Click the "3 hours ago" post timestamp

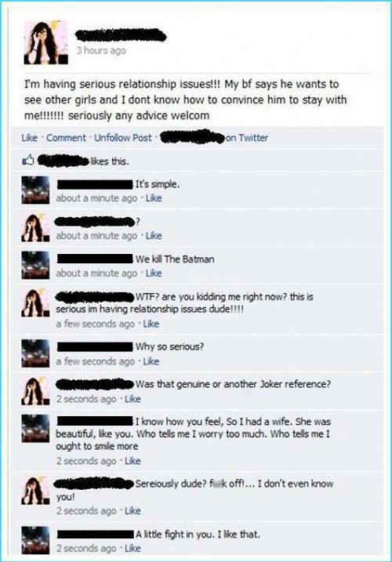pos(101,50)
